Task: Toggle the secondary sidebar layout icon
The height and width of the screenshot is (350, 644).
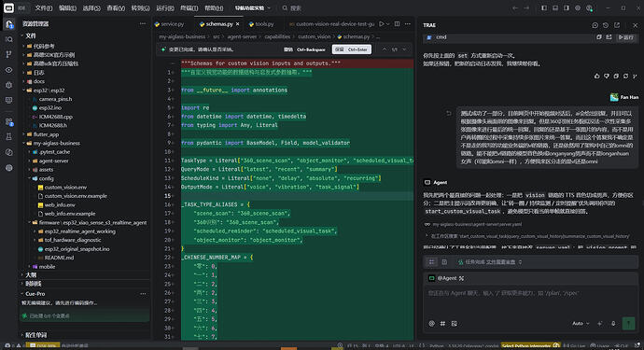Action: click(x=567, y=7)
